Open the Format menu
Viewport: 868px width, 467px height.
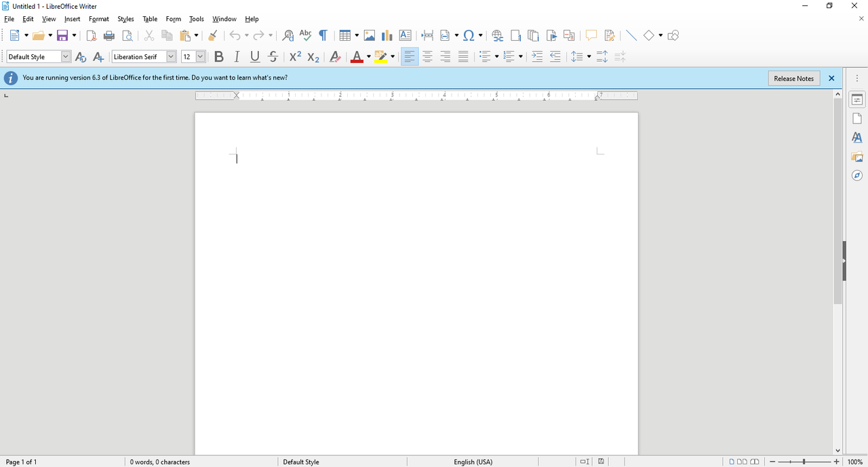pyautogui.click(x=99, y=19)
